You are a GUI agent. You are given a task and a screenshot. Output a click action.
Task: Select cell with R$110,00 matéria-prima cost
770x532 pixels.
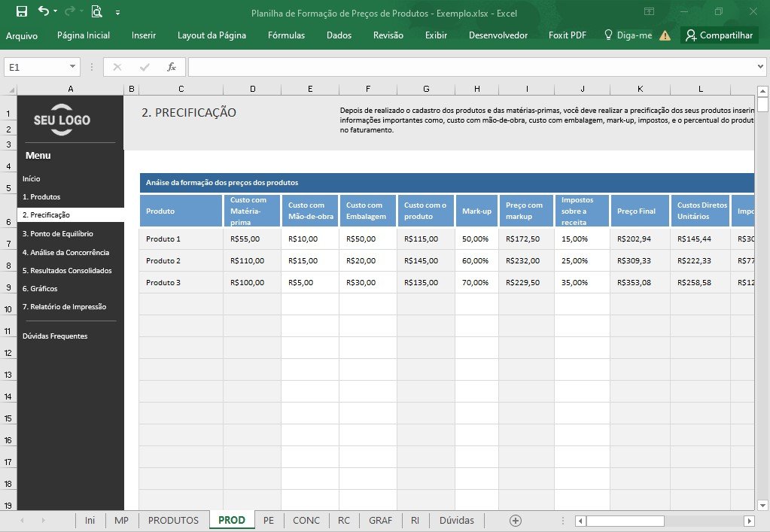[x=252, y=260]
